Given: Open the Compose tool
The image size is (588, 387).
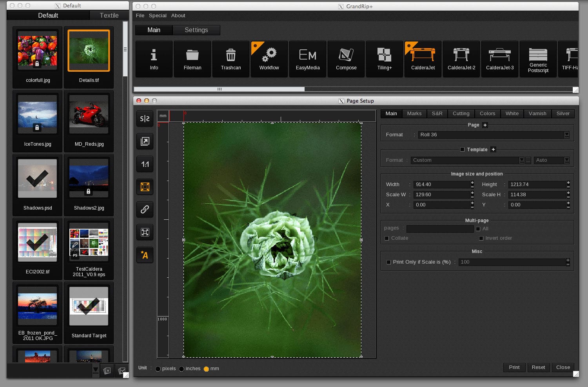Looking at the screenshot, I should click(x=346, y=59).
